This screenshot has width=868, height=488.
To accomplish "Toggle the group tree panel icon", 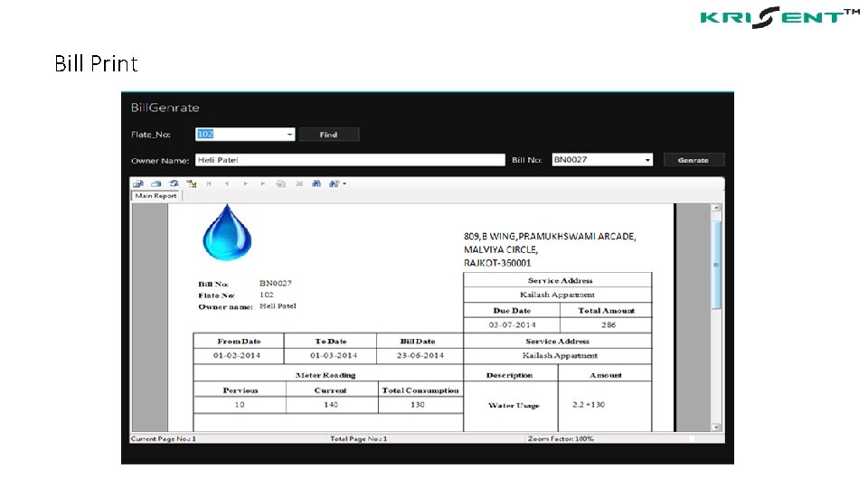I will [x=192, y=183].
